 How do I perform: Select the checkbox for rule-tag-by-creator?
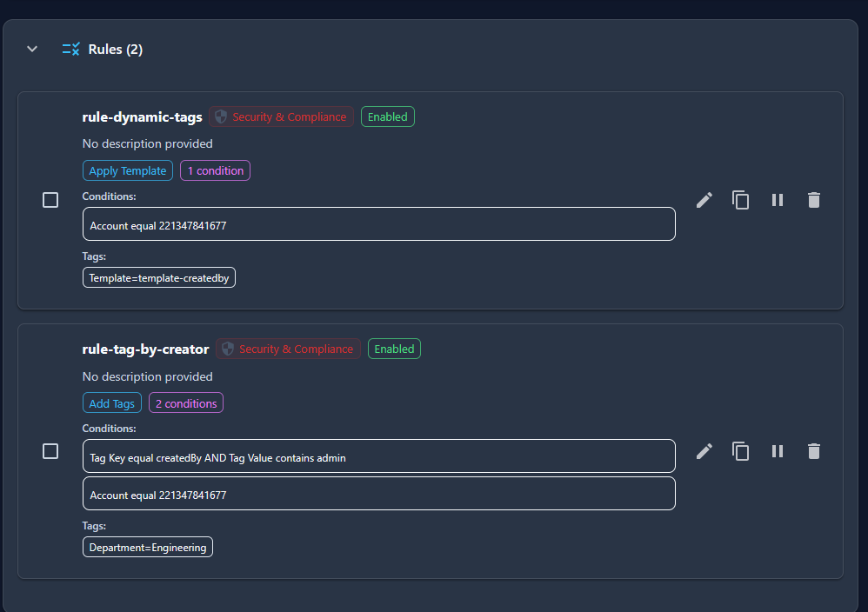[x=50, y=451]
